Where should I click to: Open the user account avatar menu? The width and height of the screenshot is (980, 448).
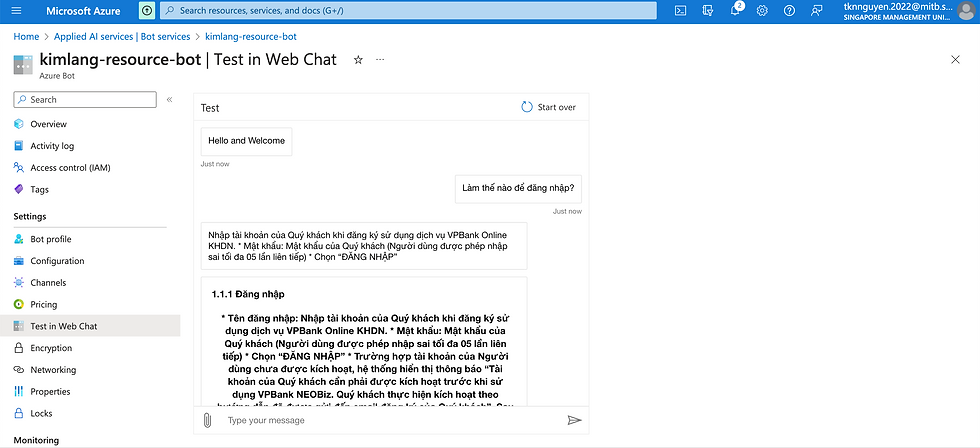pyautogui.click(x=966, y=11)
